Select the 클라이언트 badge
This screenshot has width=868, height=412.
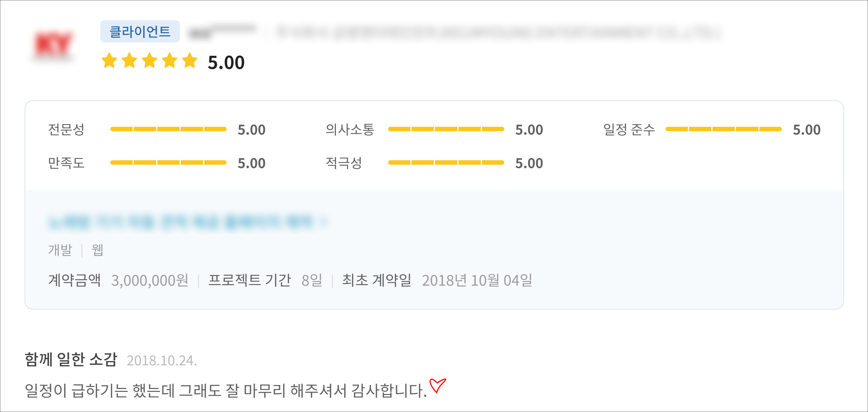pos(140,31)
